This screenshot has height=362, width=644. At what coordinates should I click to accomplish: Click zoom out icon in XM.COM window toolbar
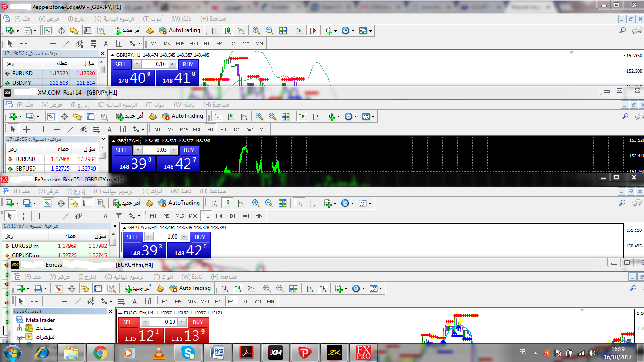click(x=272, y=116)
